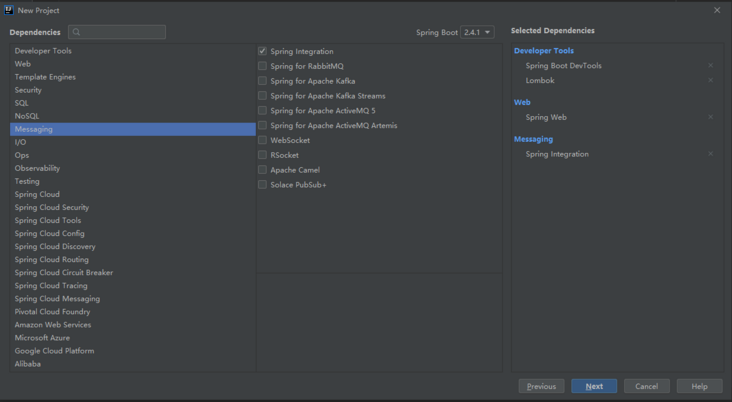The image size is (732, 402).
Task: Check the Spring for Apache Kafka option
Action: 262,81
